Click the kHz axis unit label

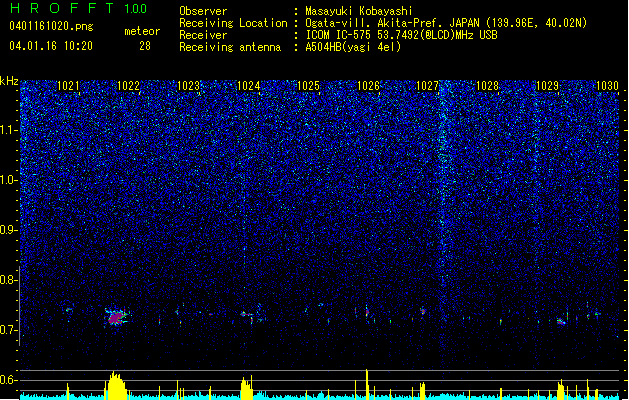(x=9, y=81)
